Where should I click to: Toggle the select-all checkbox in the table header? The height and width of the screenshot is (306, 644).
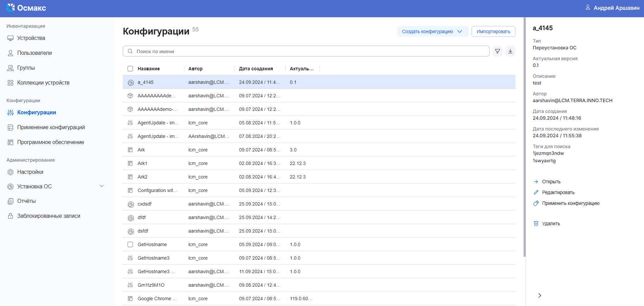click(x=130, y=68)
